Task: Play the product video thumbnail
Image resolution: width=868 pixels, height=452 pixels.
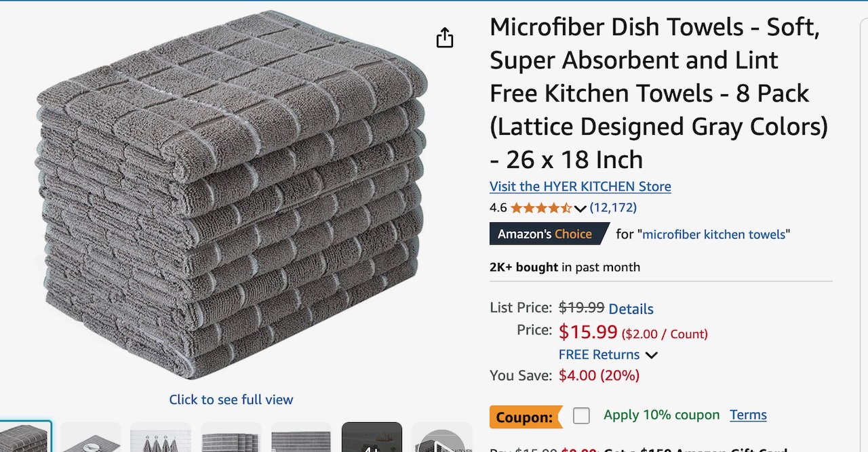Action: (442, 437)
